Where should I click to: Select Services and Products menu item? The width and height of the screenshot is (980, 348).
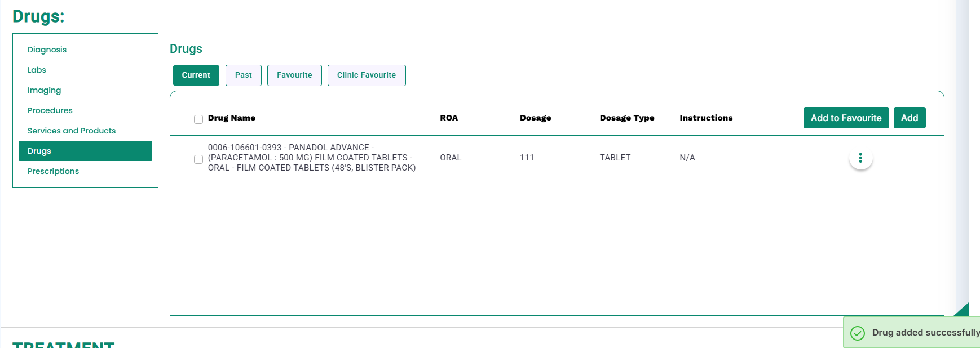click(72, 131)
